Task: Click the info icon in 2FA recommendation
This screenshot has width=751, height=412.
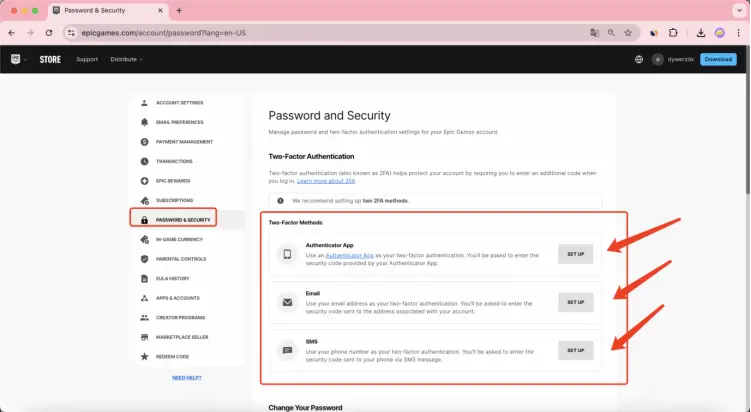Action: 280,201
